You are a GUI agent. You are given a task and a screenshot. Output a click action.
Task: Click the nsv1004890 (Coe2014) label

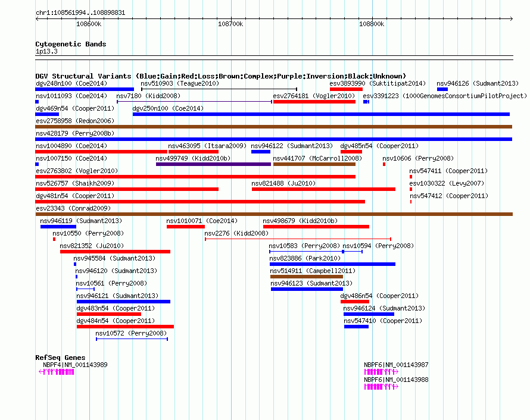(x=71, y=146)
